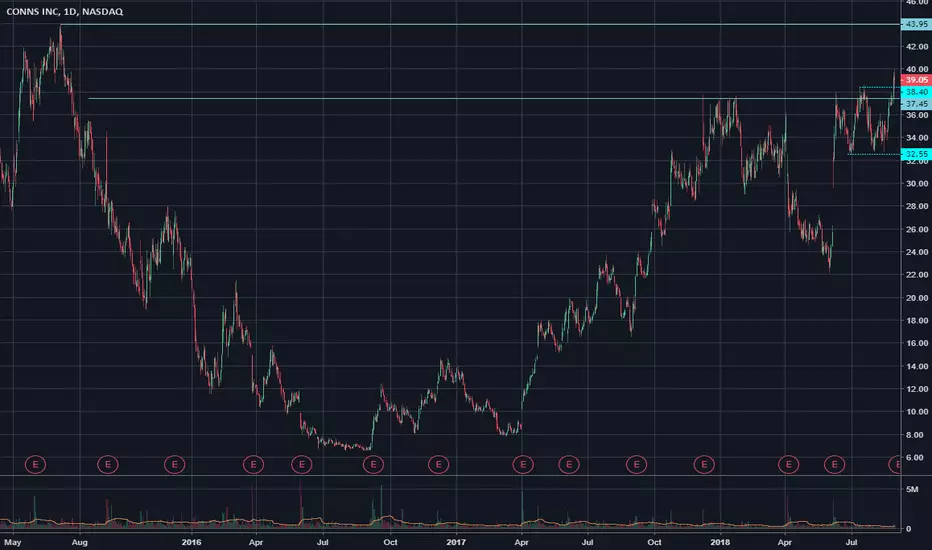Select the earnings E marker just before Oct 2016
The height and width of the screenshot is (550, 932).
click(373, 464)
